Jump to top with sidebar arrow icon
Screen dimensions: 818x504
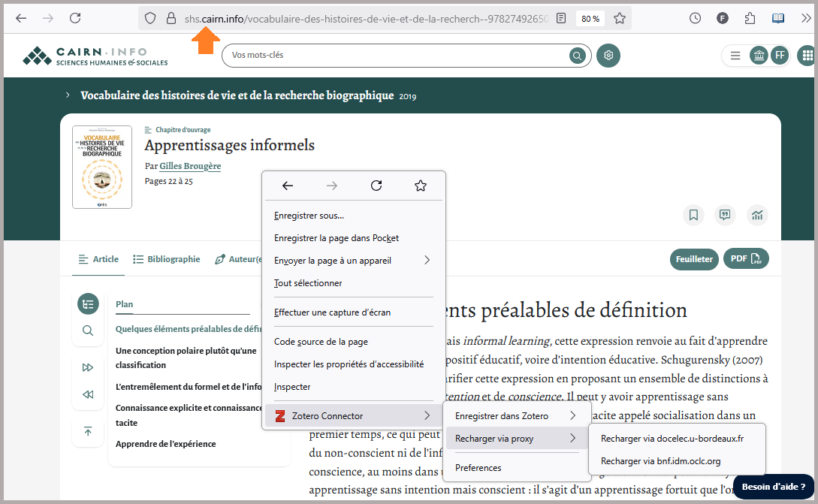88,431
